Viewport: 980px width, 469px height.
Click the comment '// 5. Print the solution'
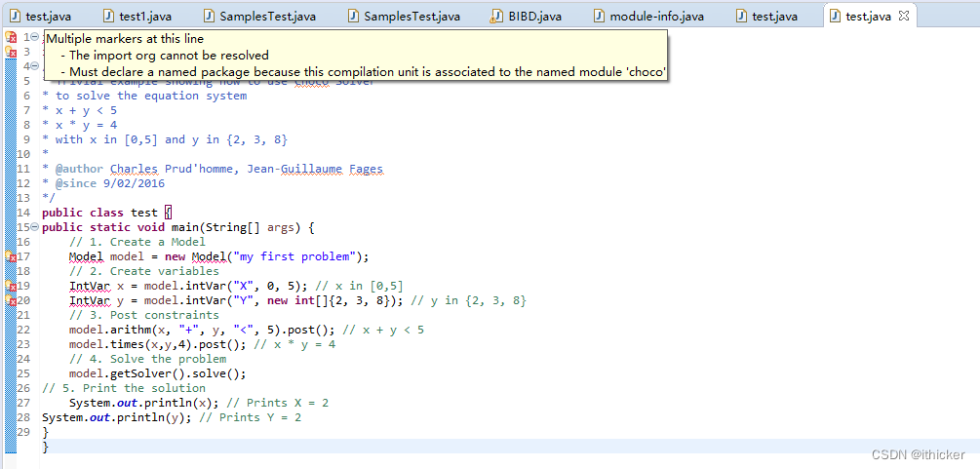pyautogui.click(x=124, y=388)
